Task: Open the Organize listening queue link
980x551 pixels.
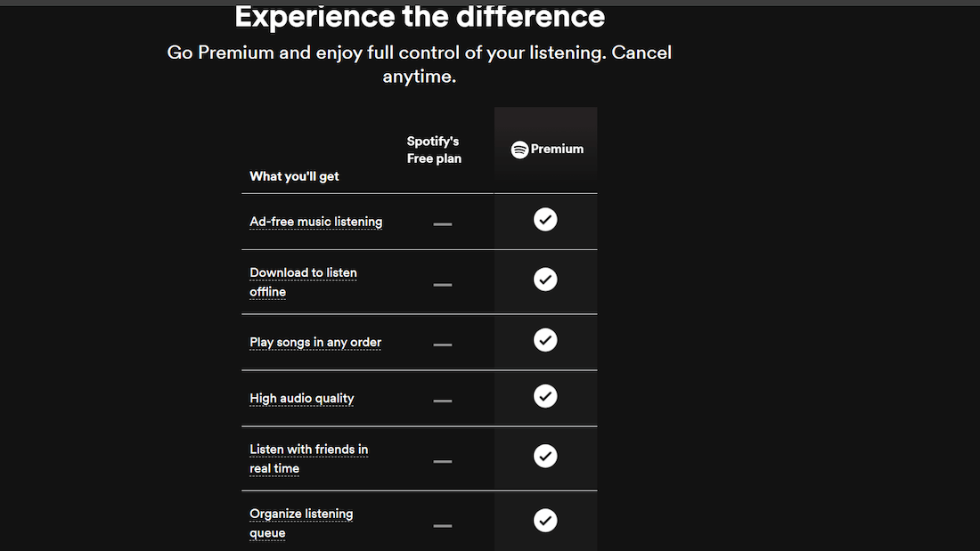Action: [301, 523]
